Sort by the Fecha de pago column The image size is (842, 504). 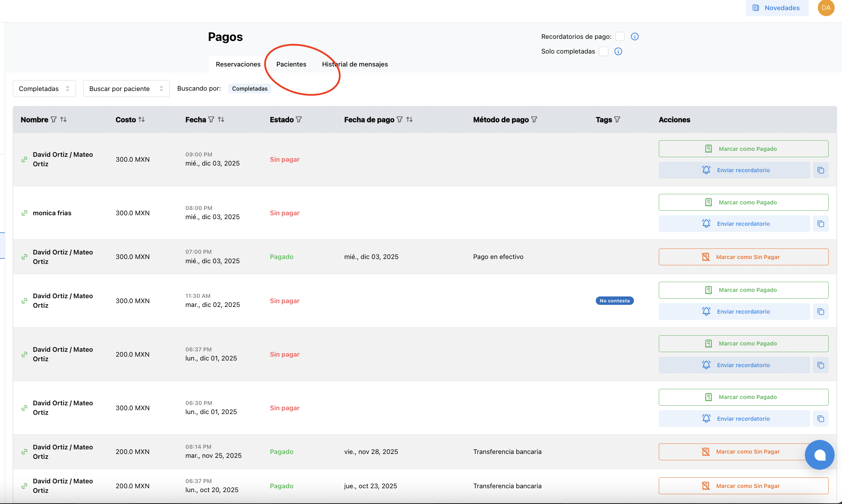pyautogui.click(x=409, y=120)
